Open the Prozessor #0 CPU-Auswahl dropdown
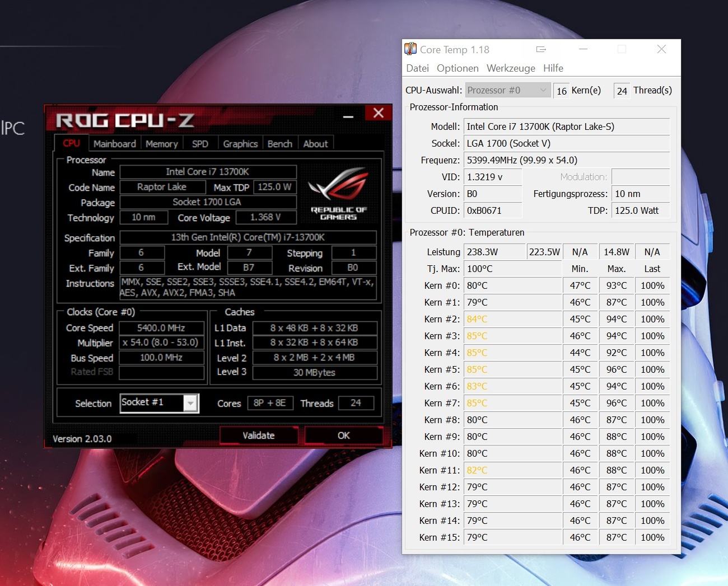Viewport: 728px width, 586px height. click(x=507, y=90)
